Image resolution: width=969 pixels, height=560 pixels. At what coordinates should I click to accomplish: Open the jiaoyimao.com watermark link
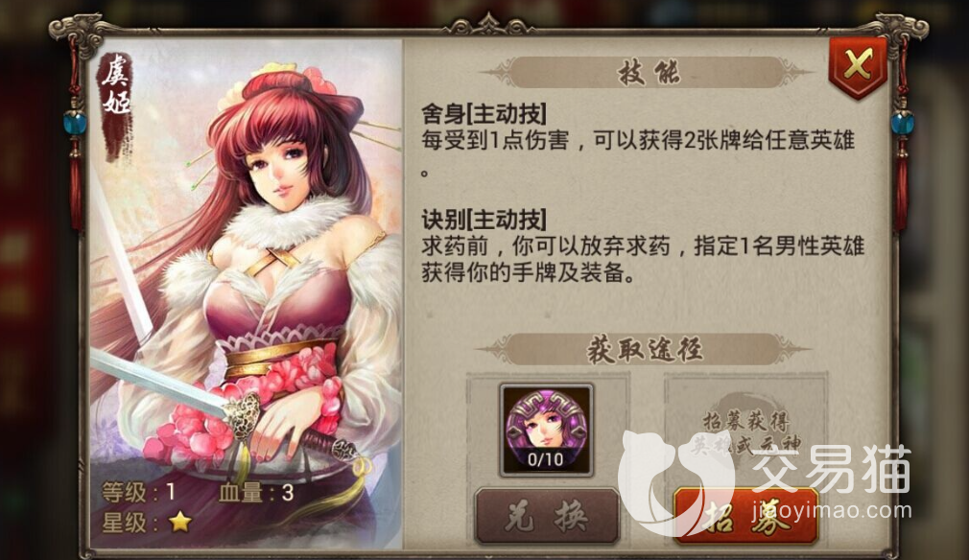[832, 511]
